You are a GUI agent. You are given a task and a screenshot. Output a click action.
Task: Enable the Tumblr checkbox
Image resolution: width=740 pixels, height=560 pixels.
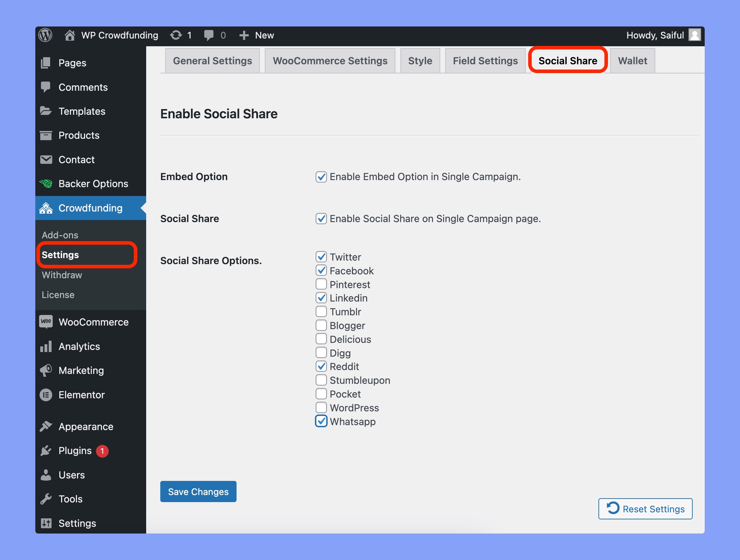(321, 311)
